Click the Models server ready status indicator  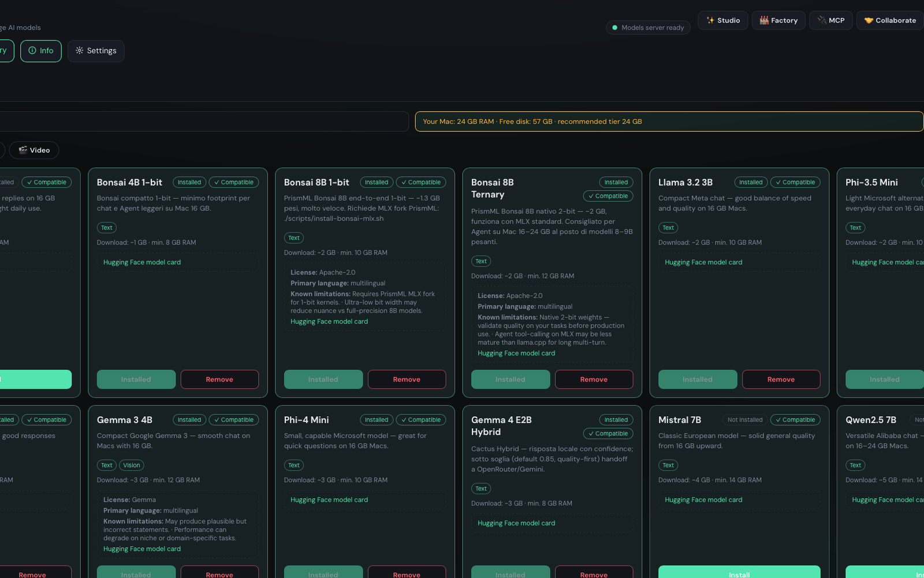pos(648,28)
